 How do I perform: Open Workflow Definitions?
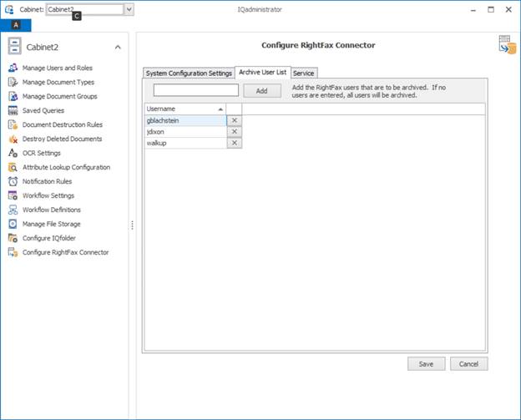[52, 210]
